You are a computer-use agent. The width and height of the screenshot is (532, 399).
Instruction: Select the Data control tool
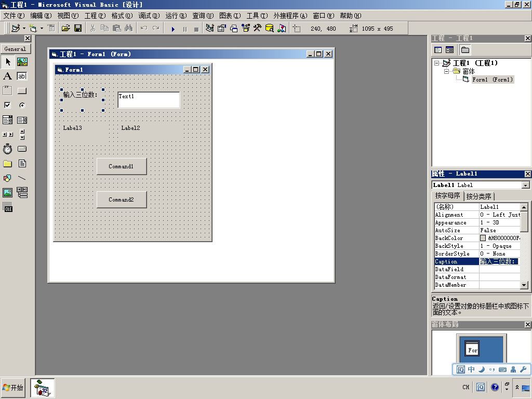pos(22,193)
